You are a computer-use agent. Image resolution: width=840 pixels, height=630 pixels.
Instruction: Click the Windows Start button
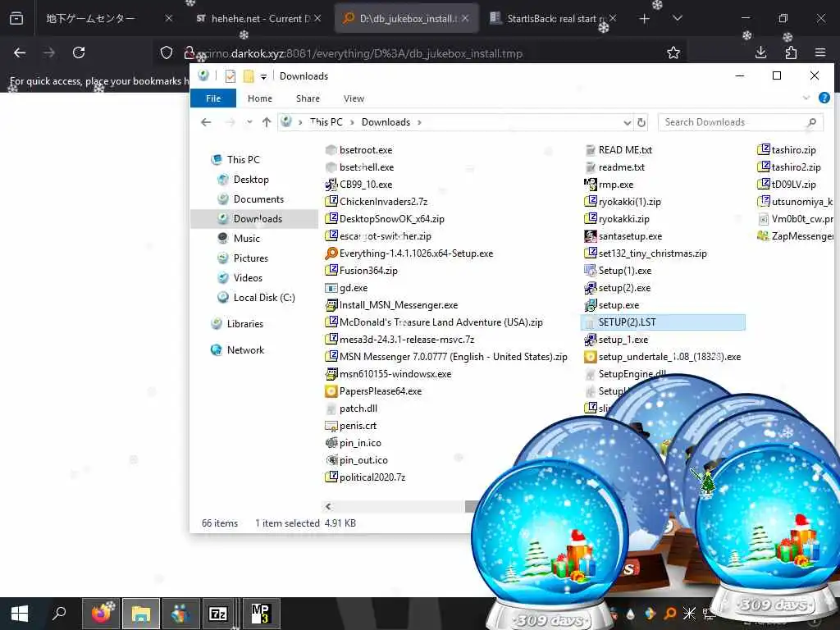click(20, 614)
